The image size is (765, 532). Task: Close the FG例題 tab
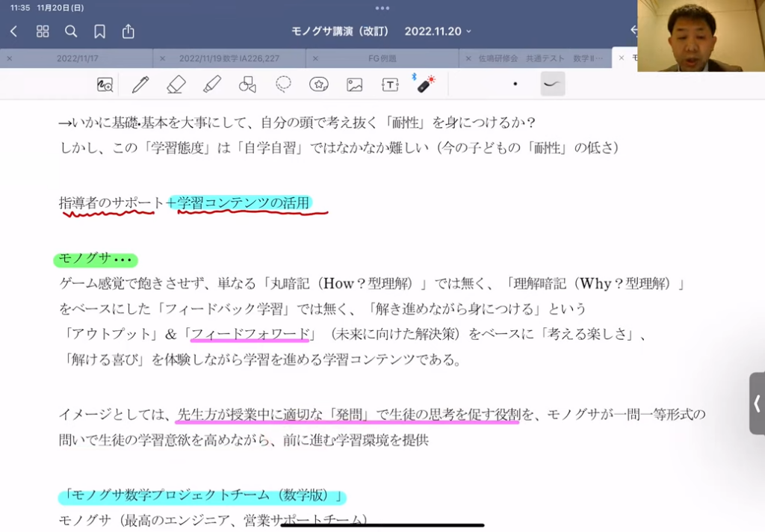click(316, 58)
